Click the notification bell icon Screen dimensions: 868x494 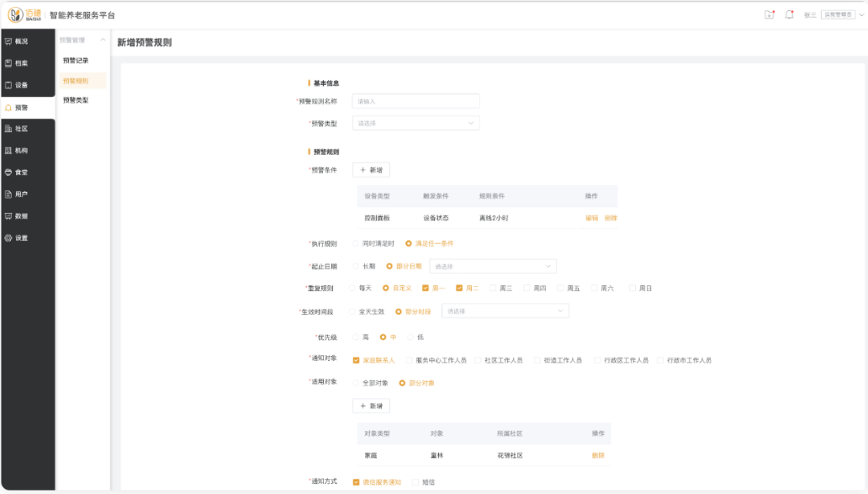(789, 14)
